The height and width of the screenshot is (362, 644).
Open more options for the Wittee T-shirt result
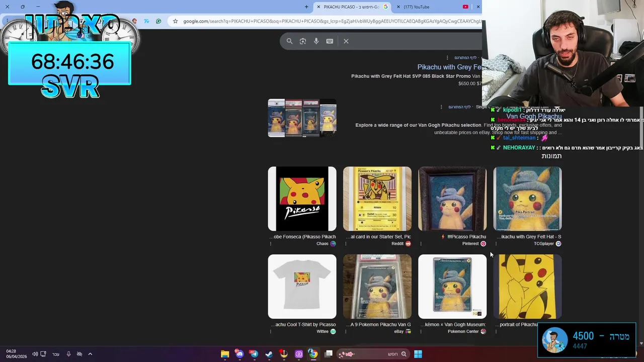[x=271, y=332]
